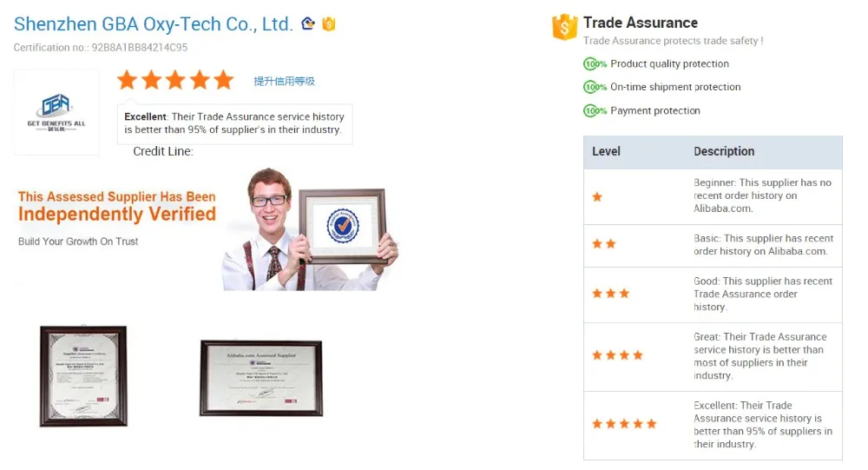868x470 pixels.
Task: Click the verified checkmark seal in frame
Action: point(343,226)
